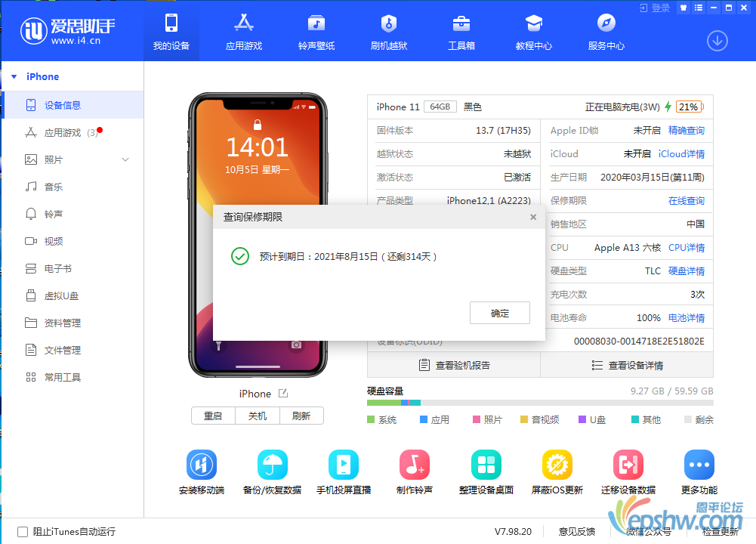Open the 教程中心 tab
Screen dimensions: 756x544
(x=534, y=32)
